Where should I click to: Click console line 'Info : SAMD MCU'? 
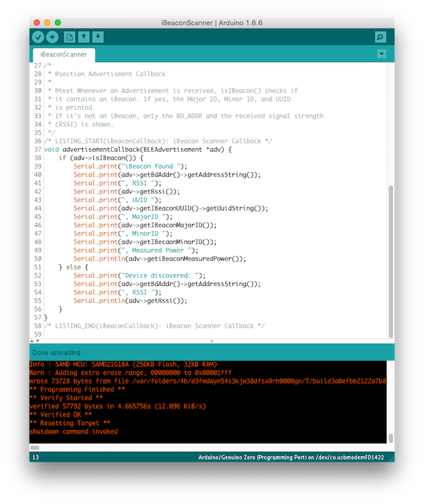(123, 364)
